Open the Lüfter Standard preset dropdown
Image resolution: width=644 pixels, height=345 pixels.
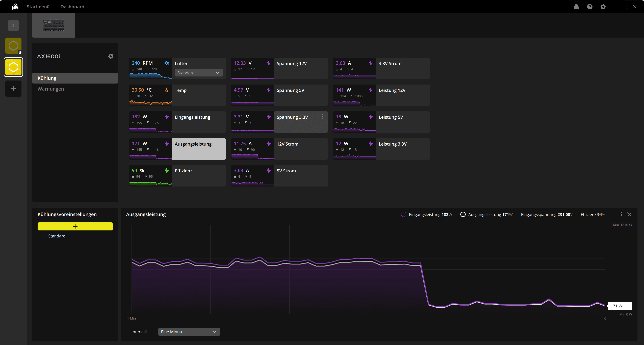coord(198,73)
